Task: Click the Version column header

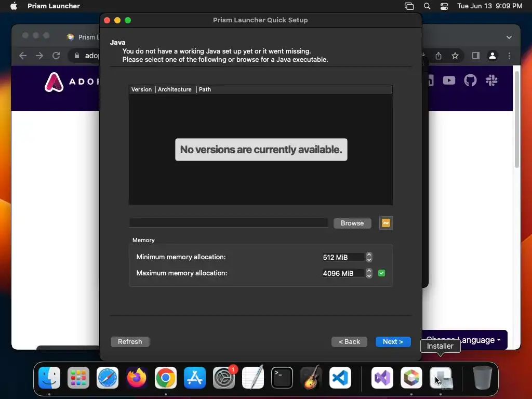Action: pyautogui.click(x=141, y=89)
